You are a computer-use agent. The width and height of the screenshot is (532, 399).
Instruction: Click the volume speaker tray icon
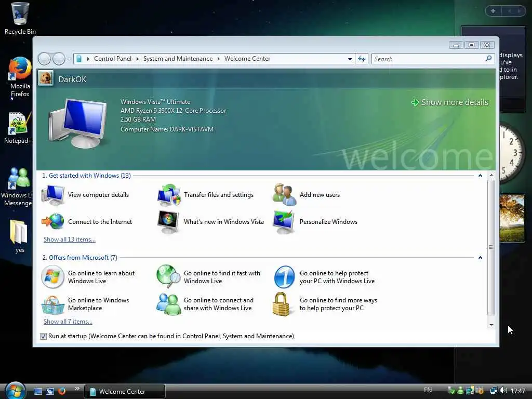pos(503,391)
